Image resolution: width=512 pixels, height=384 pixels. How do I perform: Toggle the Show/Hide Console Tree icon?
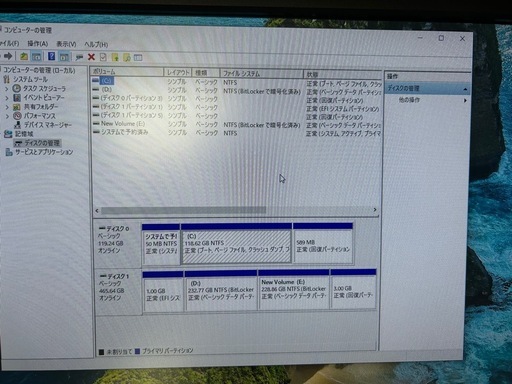[37, 57]
